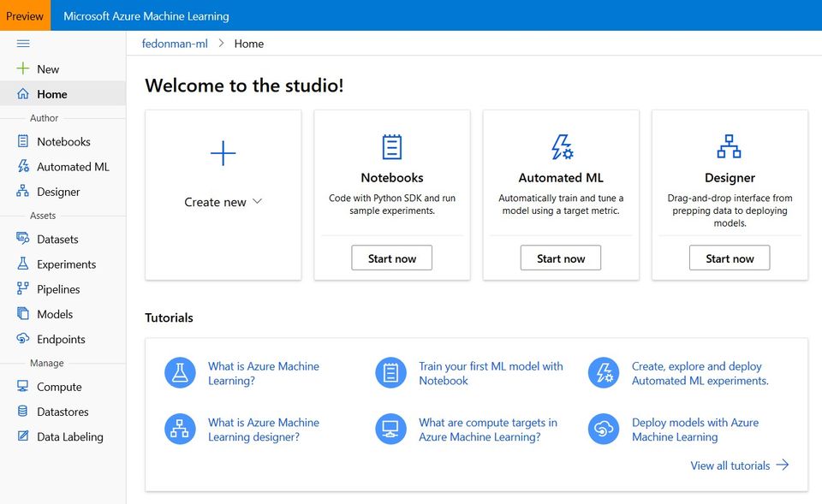Image resolution: width=822 pixels, height=504 pixels.
Task: Open Models from the sidebar
Action: (x=63, y=314)
